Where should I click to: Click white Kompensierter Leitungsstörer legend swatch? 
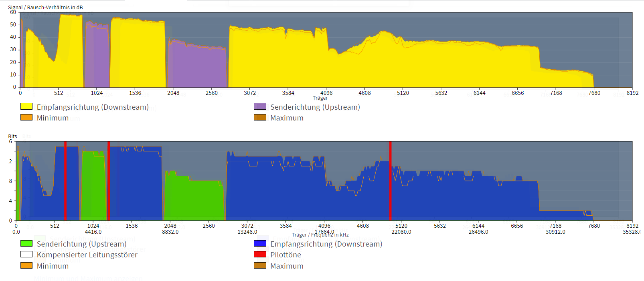(26, 254)
